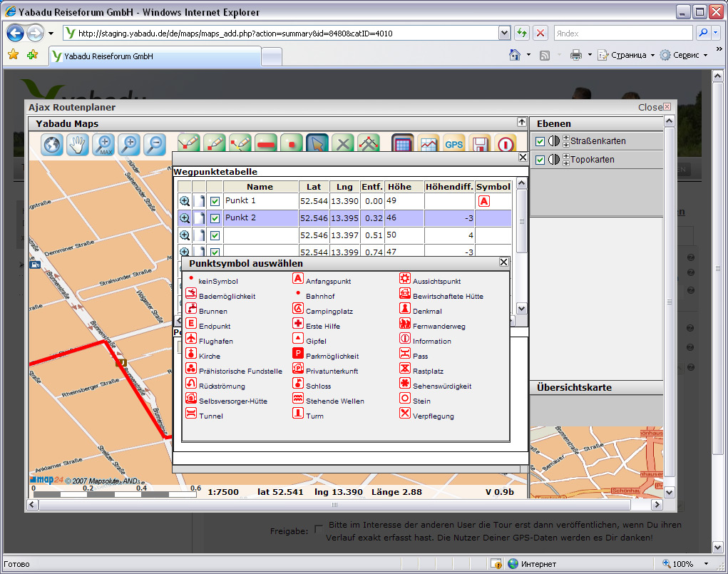The width and height of the screenshot is (728, 574).
Task: Pick the Flughafen symbol
Action: click(191, 338)
